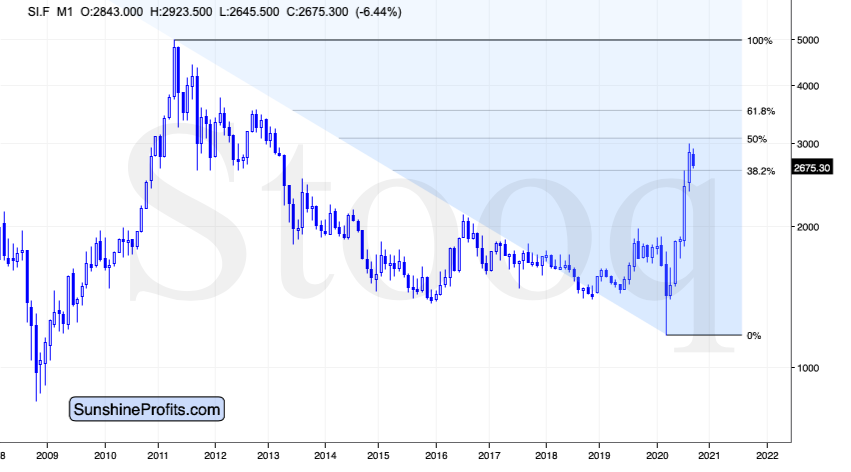Image resolution: width=851 pixels, height=472 pixels.
Task: Click the SunshineProfits.com label
Action: point(147,409)
